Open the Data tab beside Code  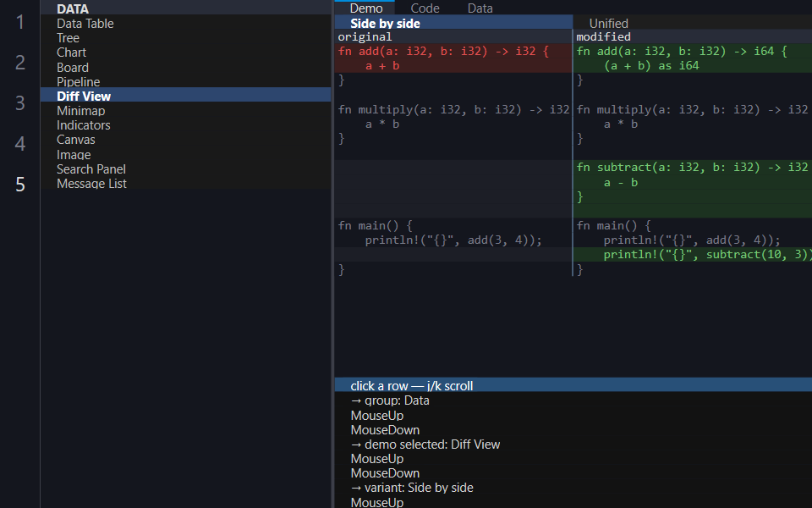pyautogui.click(x=480, y=8)
